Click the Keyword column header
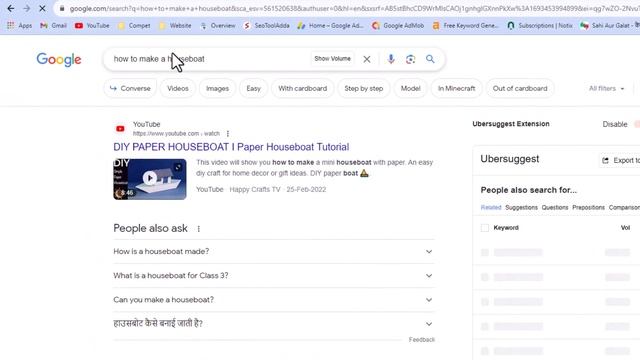 click(x=506, y=228)
